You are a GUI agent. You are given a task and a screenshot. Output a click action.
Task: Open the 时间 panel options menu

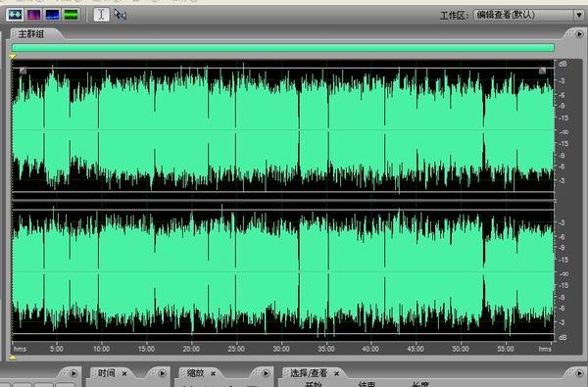tap(162, 373)
